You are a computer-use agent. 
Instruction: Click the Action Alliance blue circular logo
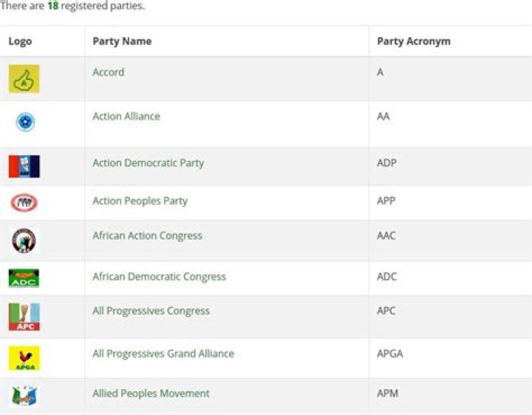[x=24, y=123]
